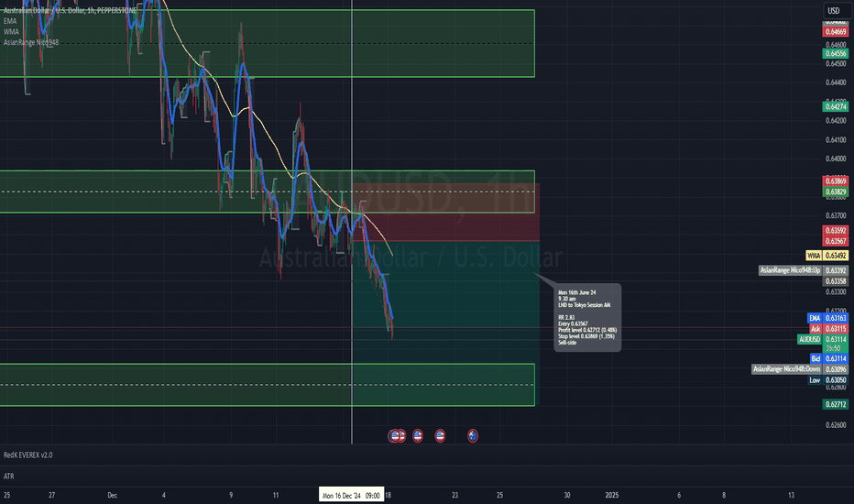This screenshot has height=504, width=854.
Task: Click the AsianRange Nico948:Down scale label
Action: [800, 369]
